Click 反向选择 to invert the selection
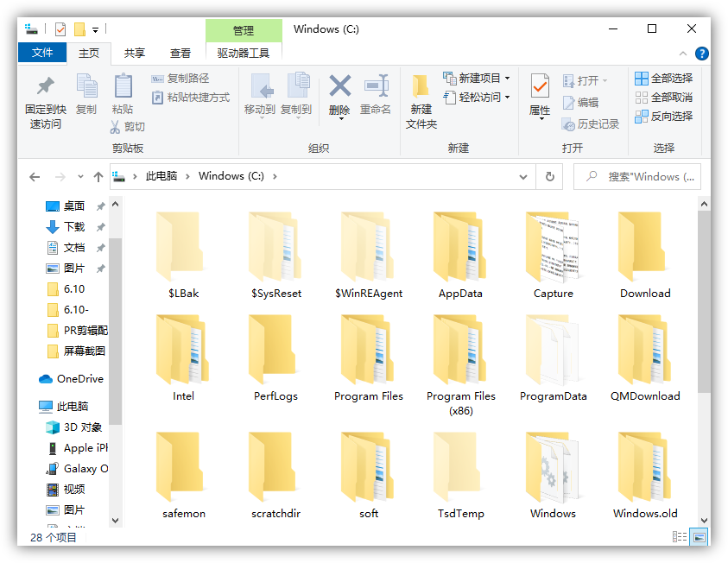 pyautogui.click(x=663, y=116)
